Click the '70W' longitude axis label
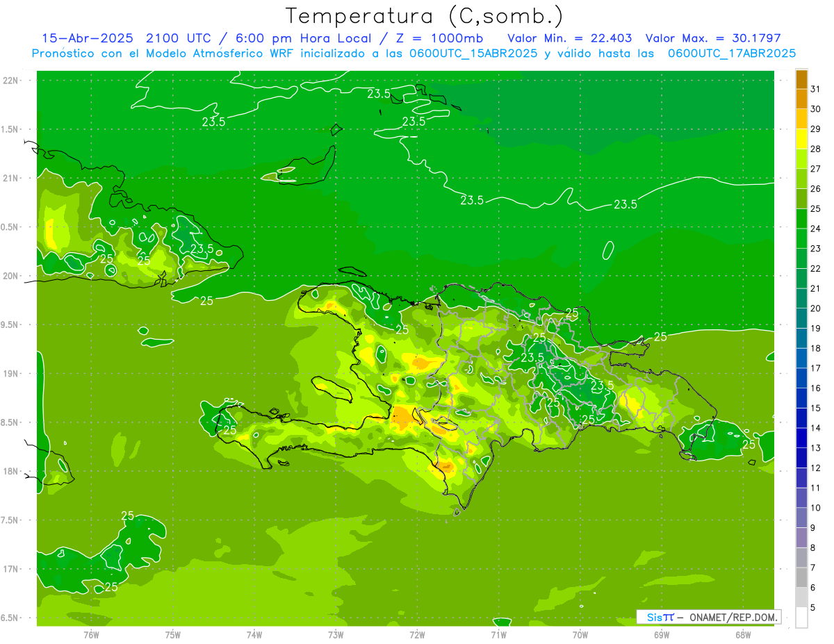The height and width of the screenshot is (644, 834). [580, 634]
